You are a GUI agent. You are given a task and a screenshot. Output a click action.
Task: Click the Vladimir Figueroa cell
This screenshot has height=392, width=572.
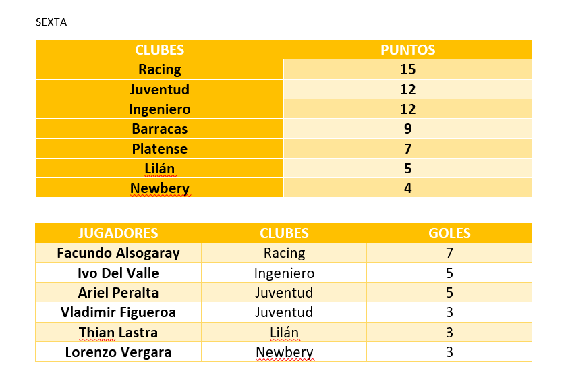coord(118,312)
